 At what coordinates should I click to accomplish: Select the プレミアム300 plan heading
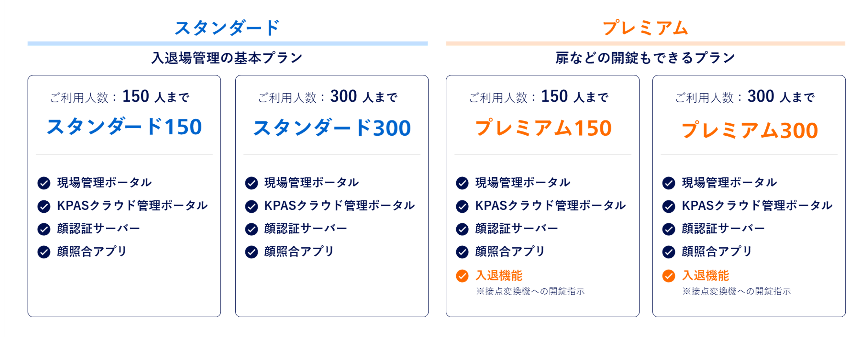click(x=749, y=130)
